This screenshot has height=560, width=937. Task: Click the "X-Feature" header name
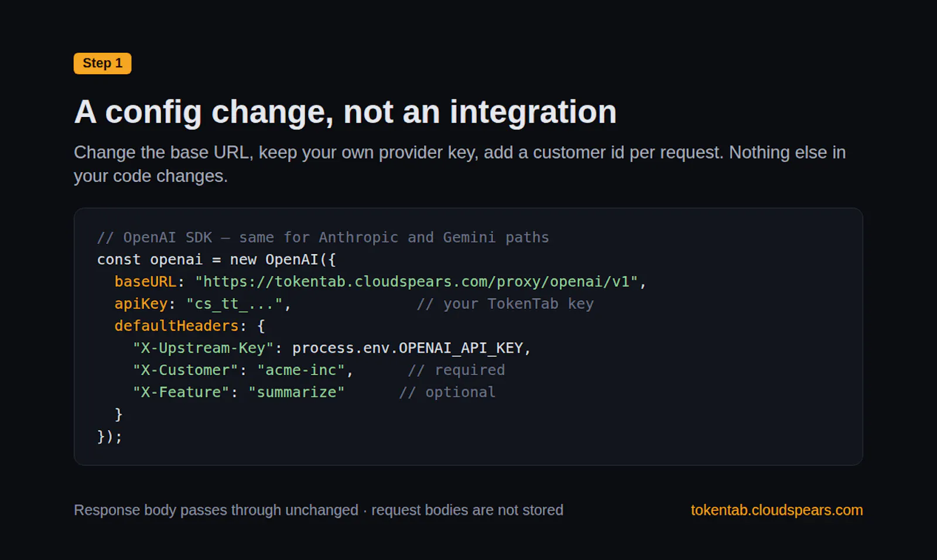click(x=181, y=392)
